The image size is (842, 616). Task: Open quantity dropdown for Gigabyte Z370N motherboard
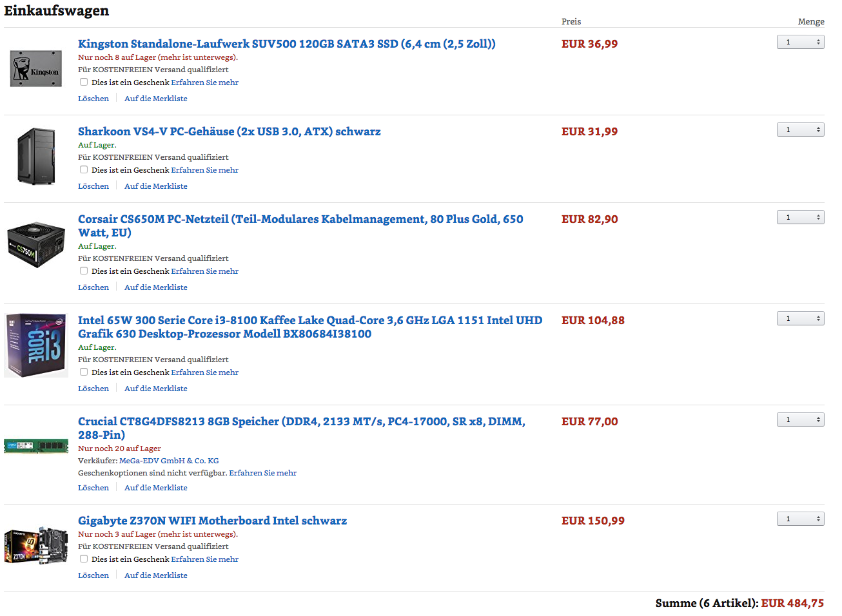pos(800,519)
